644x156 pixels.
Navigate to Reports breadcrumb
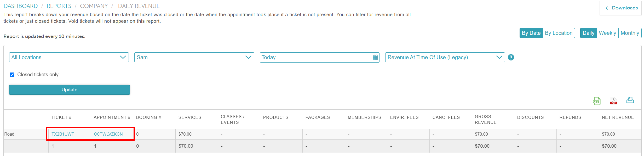59,6
